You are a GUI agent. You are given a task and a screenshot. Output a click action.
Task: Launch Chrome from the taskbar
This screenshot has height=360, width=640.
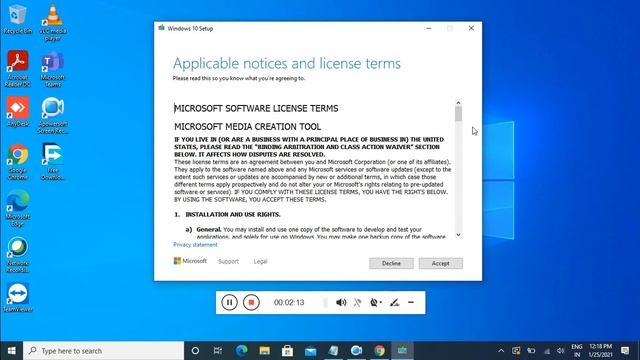pos(379,351)
